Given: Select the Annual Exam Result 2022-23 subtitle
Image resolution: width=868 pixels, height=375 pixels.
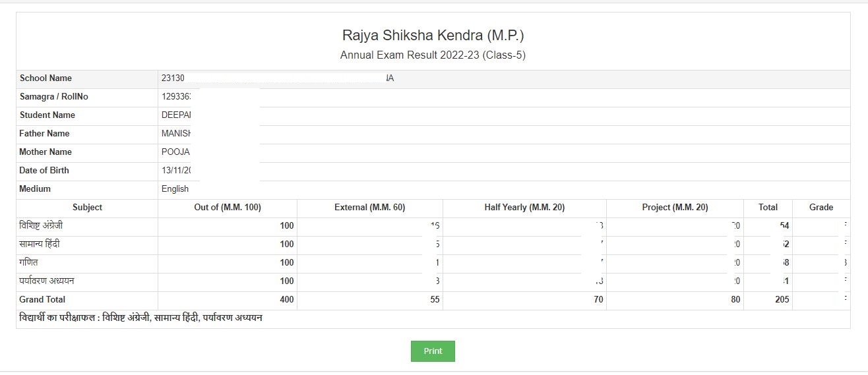Looking at the screenshot, I should pos(433,55).
